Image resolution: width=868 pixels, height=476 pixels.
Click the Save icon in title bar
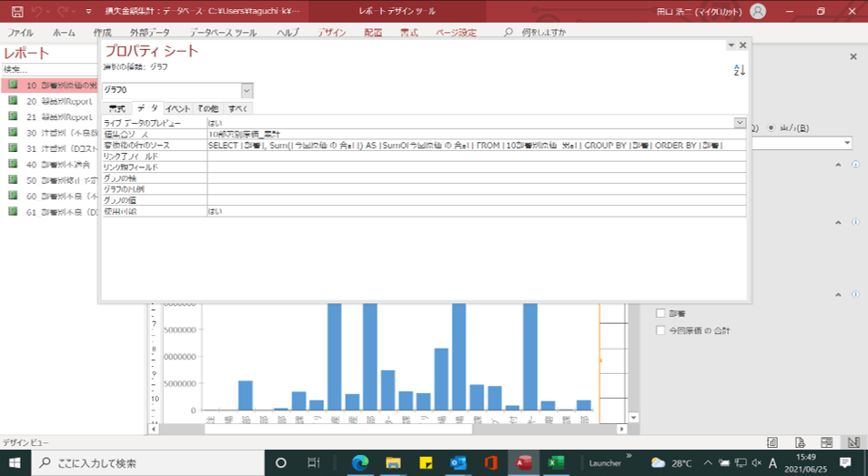[17, 11]
